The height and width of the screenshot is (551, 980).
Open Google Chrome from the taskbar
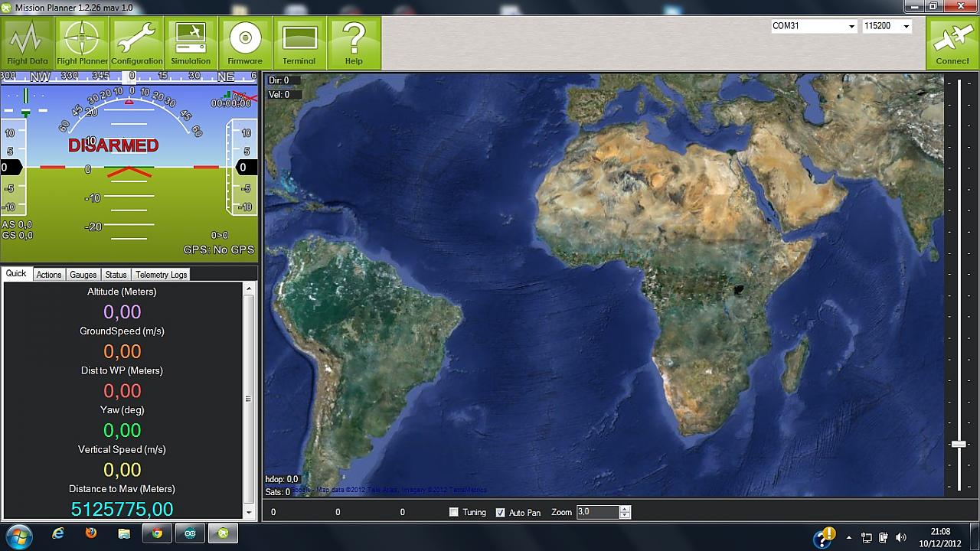[x=157, y=533]
